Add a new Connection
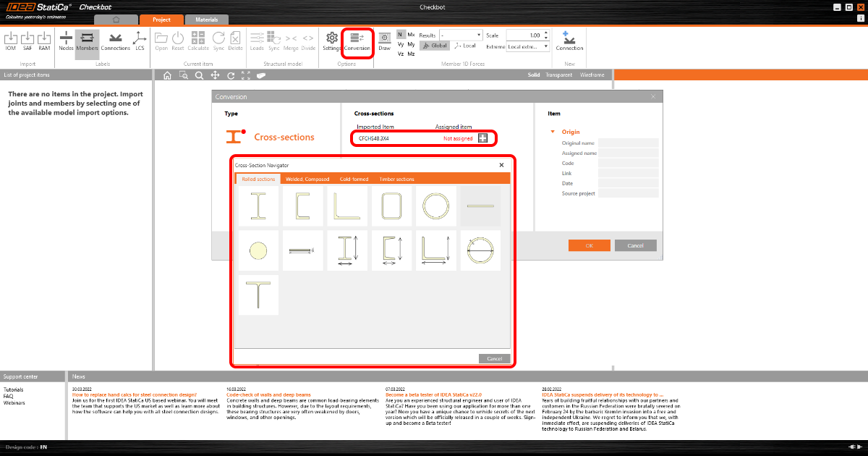 569,41
